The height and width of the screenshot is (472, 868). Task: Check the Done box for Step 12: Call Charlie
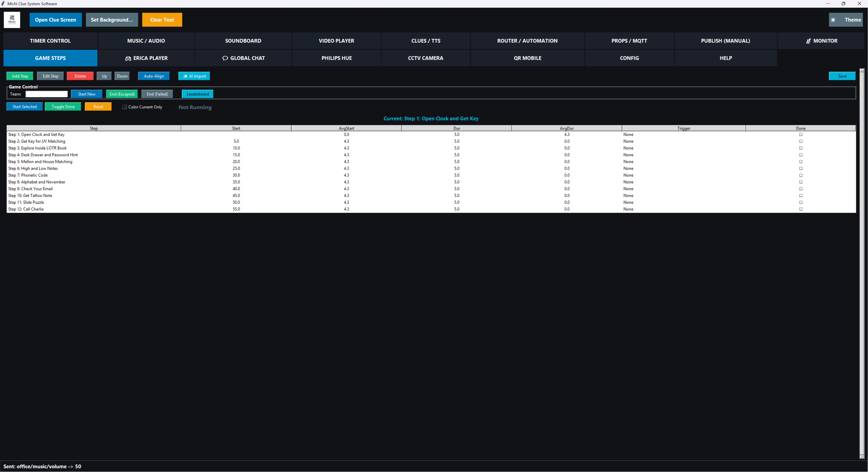tap(801, 209)
